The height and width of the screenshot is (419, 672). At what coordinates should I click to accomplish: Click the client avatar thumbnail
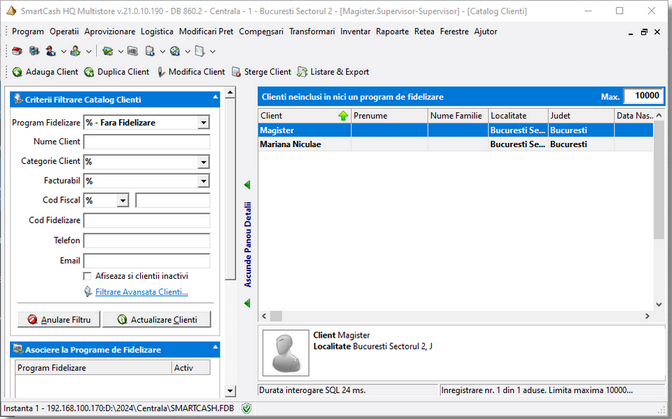(285, 353)
